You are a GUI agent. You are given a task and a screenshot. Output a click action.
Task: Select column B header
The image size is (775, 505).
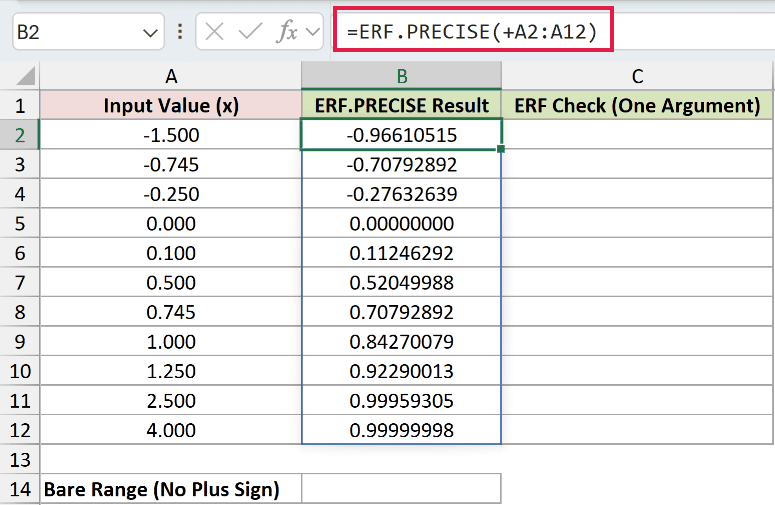pyautogui.click(x=401, y=76)
